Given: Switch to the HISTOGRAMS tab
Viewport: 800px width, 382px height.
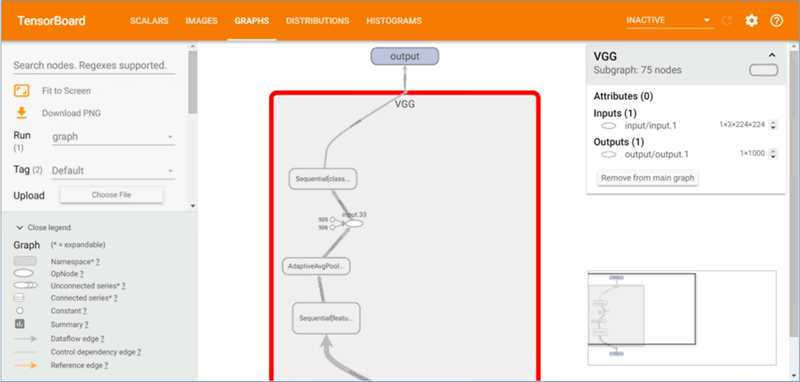Looking at the screenshot, I should pos(394,21).
